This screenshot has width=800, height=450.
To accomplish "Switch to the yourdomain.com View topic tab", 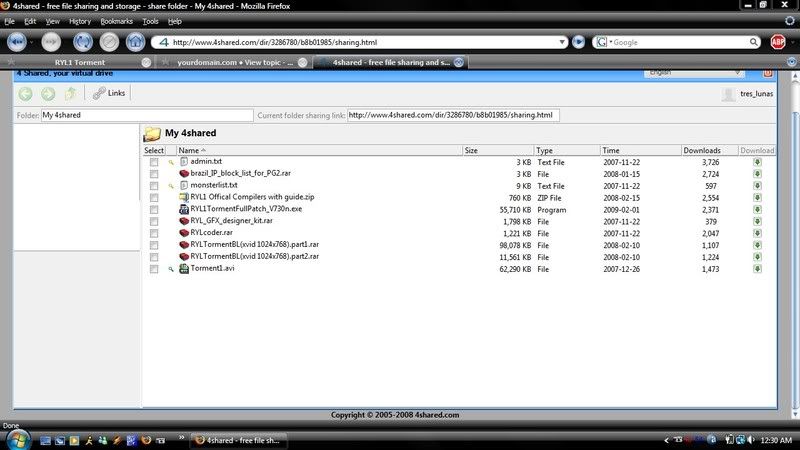I will coord(235,62).
